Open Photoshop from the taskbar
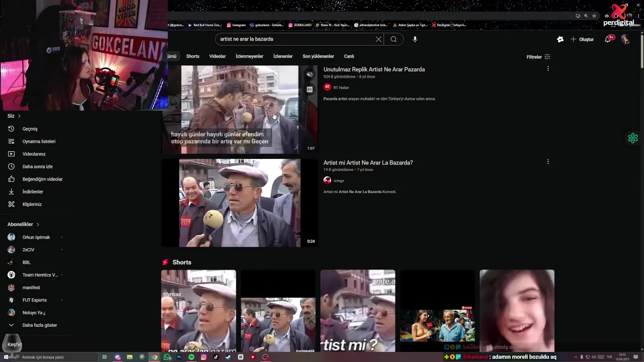The width and height of the screenshot is (644, 362). (x=179, y=357)
